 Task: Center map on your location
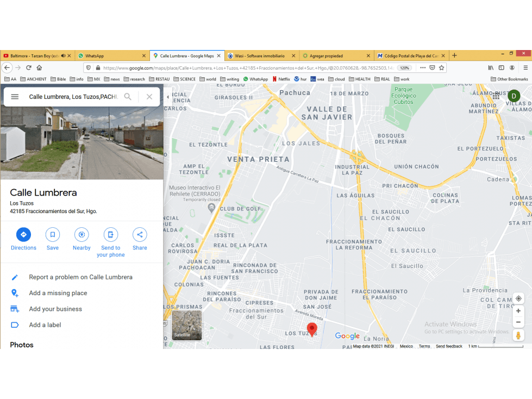518,298
